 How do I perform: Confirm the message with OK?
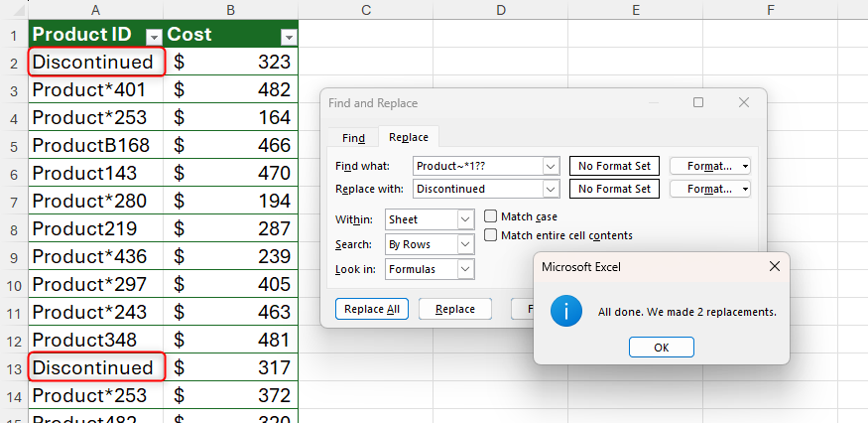pyautogui.click(x=662, y=348)
